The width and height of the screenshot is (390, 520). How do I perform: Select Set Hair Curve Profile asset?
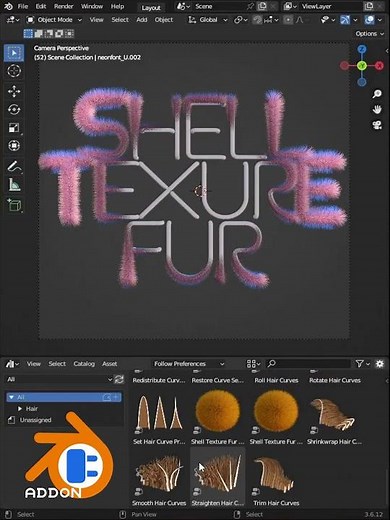click(159, 418)
